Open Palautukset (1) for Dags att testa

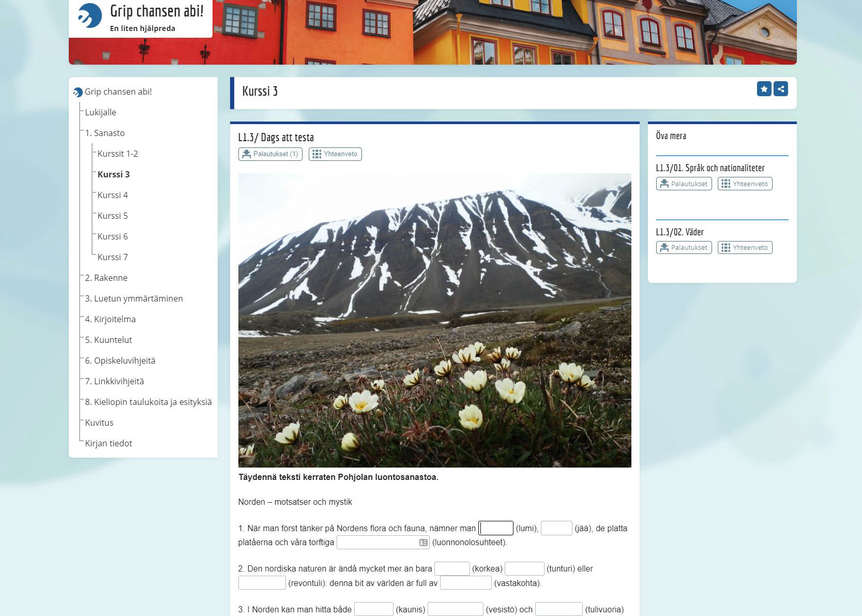click(x=270, y=154)
